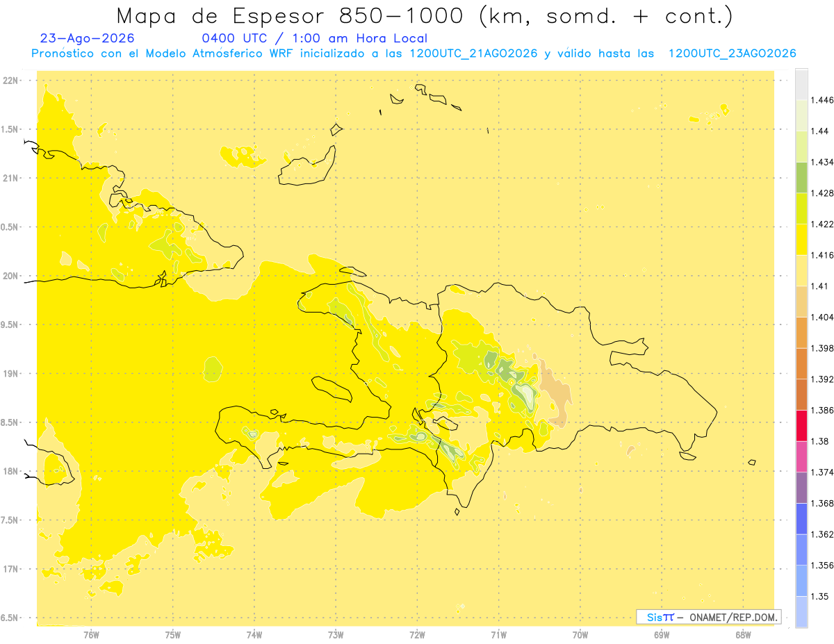Select the legend value 1.398
Viewport: 834px width, 644px height.
click(x=822, y=348)
